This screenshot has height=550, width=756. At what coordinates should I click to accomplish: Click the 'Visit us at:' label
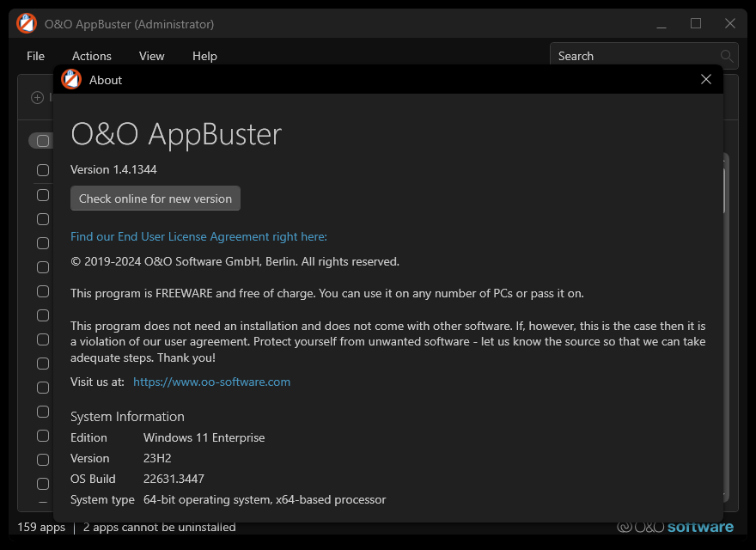click(x=97, y=382)
